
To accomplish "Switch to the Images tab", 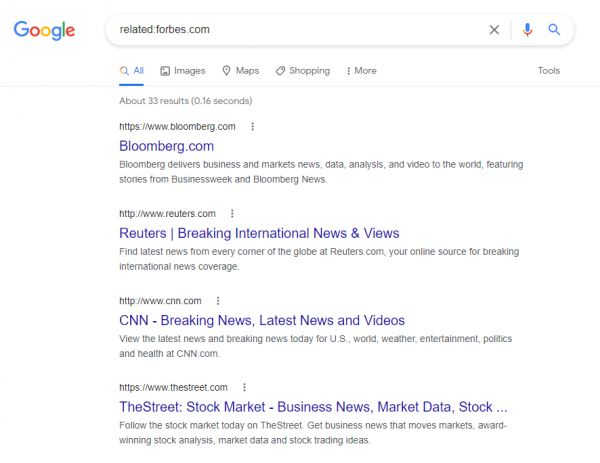I will [x=183, y=71].
